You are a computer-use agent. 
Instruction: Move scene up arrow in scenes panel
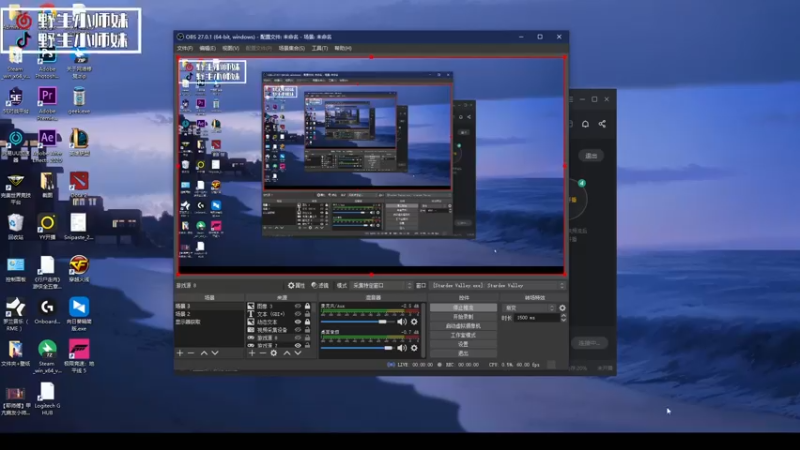point(204,353)
